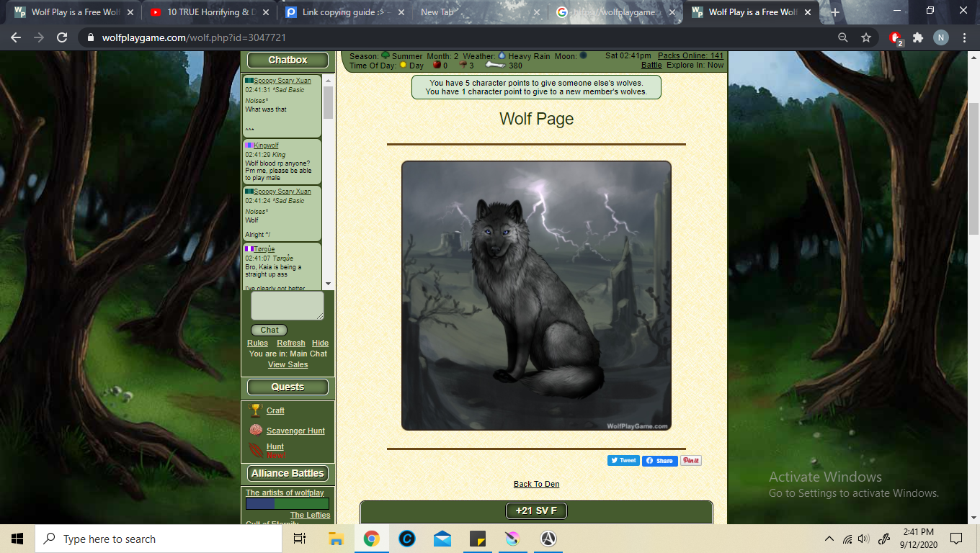Screen dimensions: 980x553
Task: Open a new browser tab
Action: [835, 12]
